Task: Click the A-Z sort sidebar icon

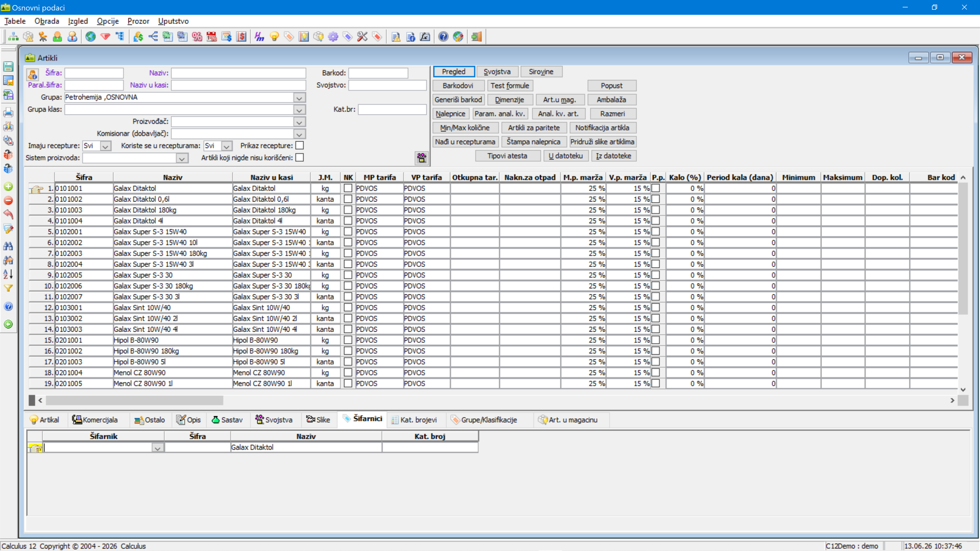Action: pos(8,274)
